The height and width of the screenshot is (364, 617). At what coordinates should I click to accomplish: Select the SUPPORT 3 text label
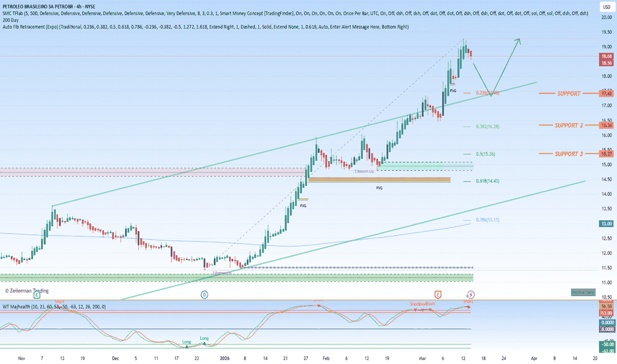569,154
